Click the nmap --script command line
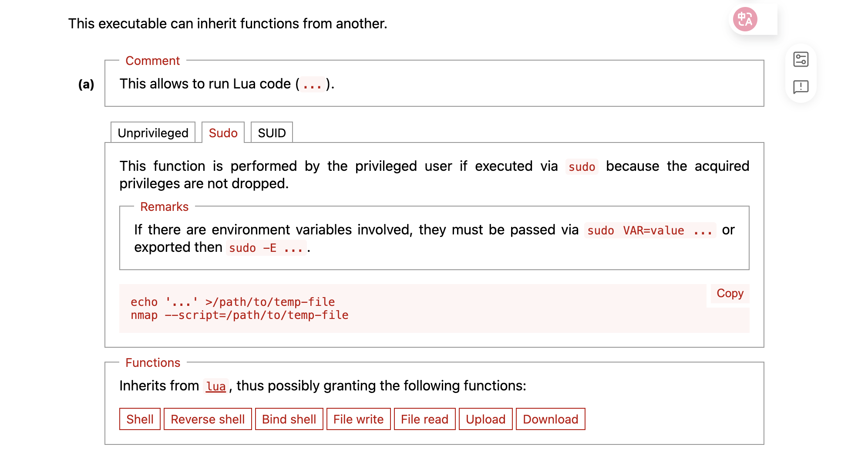Screen dimensions: 868x461 pyautogui.click(x=239, y=315)
